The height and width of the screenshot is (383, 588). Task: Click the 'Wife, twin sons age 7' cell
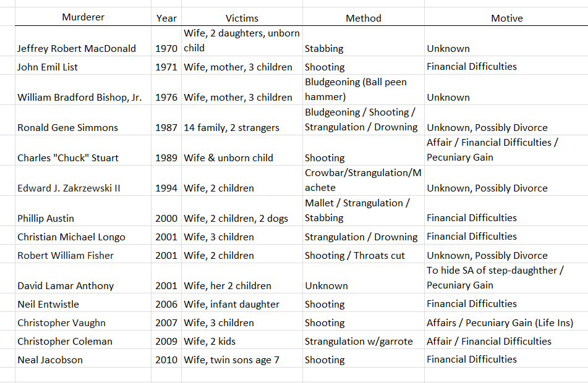coord(231,360)
